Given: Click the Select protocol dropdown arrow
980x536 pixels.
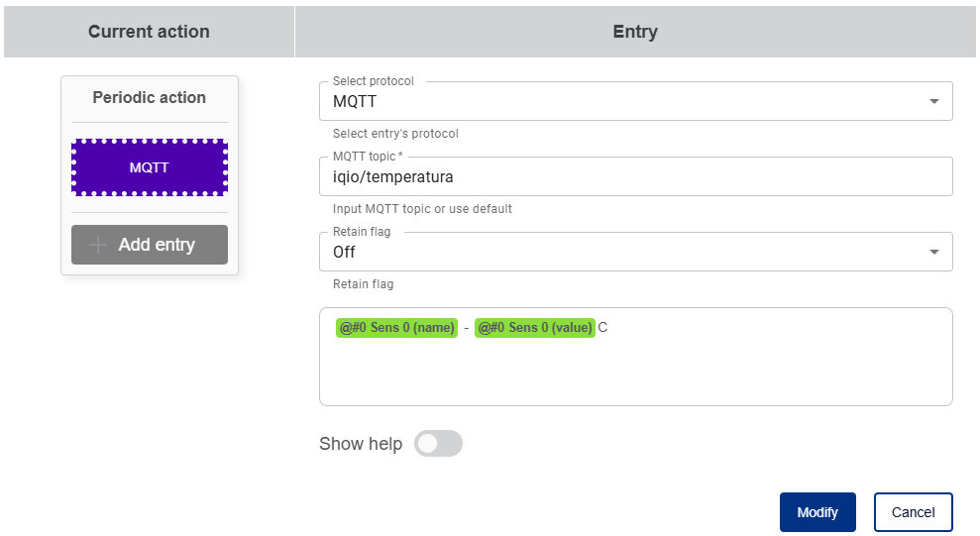Looking at the screenshot, I should [x=933, y=101].
